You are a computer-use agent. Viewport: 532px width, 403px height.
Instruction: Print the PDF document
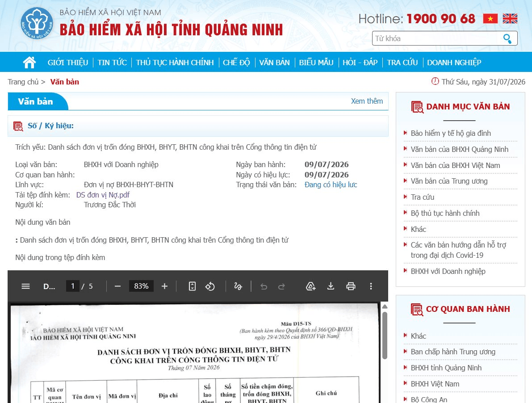pos(351,286)
